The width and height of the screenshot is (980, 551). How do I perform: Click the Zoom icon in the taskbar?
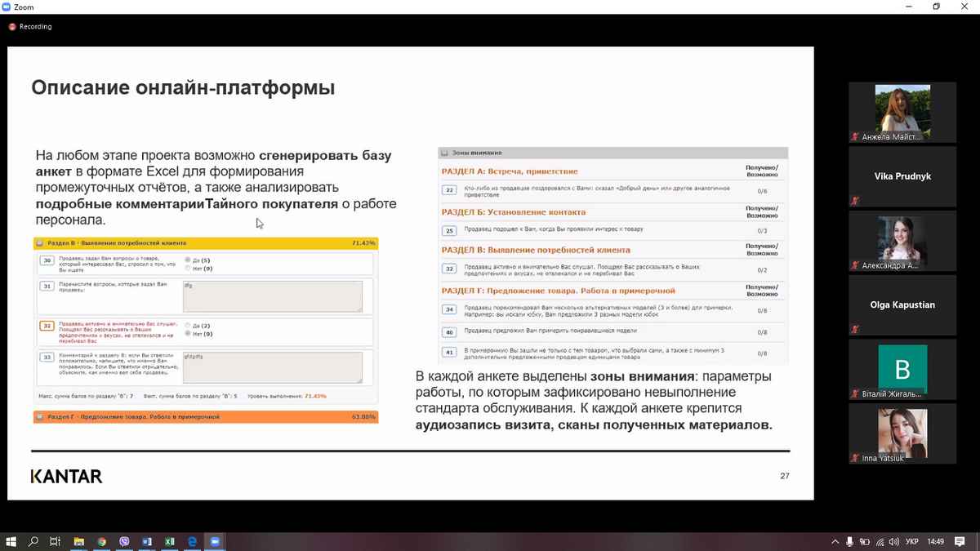(216, 541)
